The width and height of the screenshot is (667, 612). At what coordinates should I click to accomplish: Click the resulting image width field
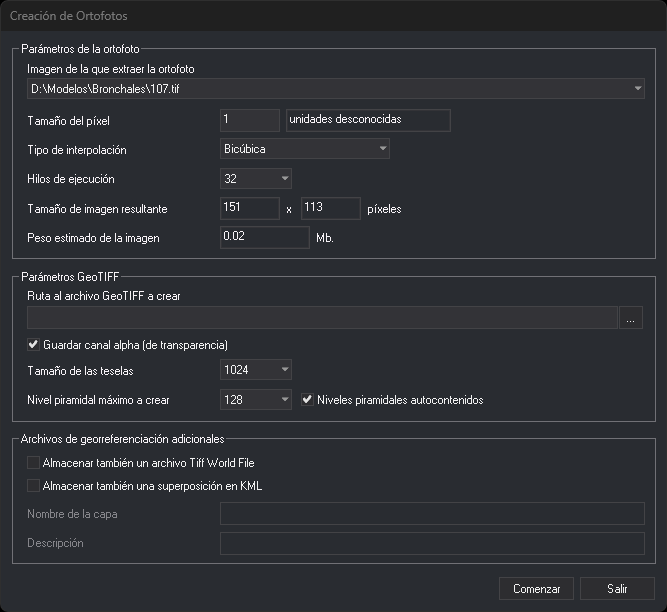pyautogui.click(x=250, y=208)
